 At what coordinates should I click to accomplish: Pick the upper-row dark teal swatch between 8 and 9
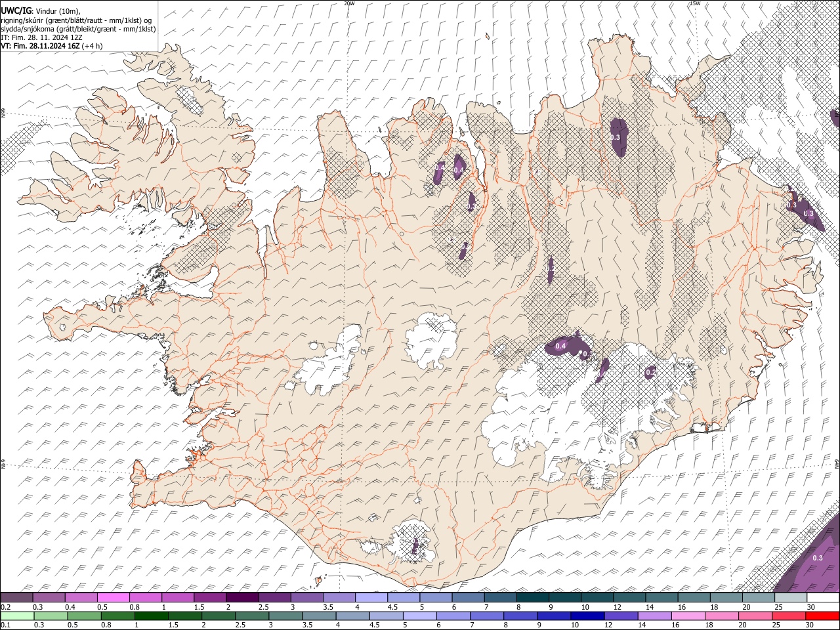tap(533, 597)
